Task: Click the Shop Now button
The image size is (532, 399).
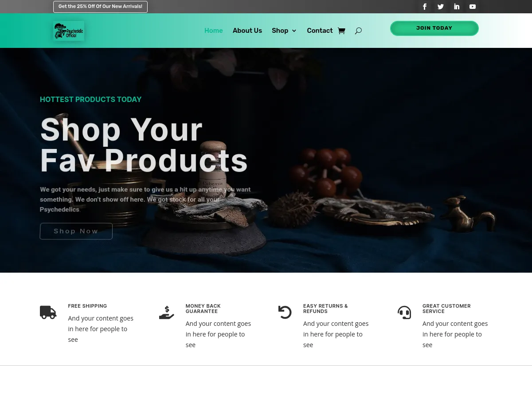Action: [x=76, y=231]
